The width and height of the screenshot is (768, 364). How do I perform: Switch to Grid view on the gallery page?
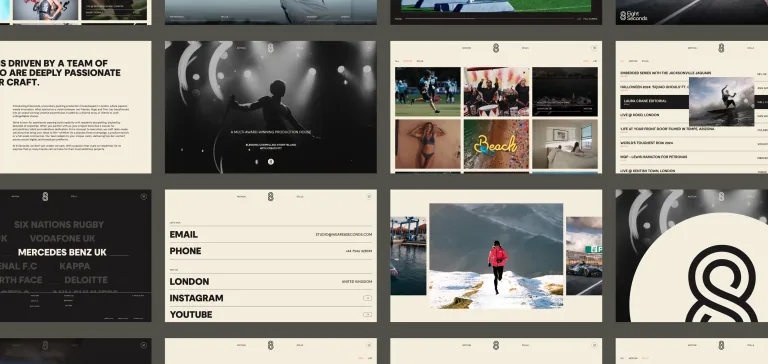click(586, 61)
